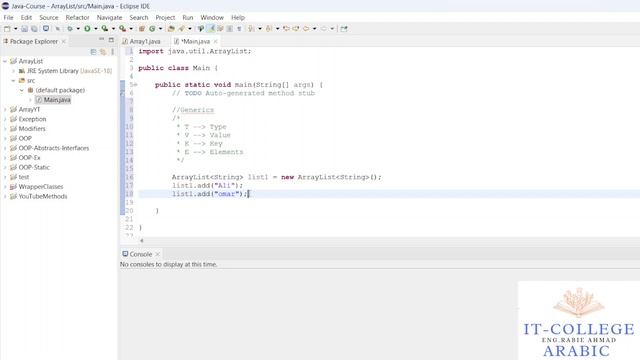This screenshot has width=640, height=360.
Task: Open the New wizard toolbar icon
Action: point(7,29)
